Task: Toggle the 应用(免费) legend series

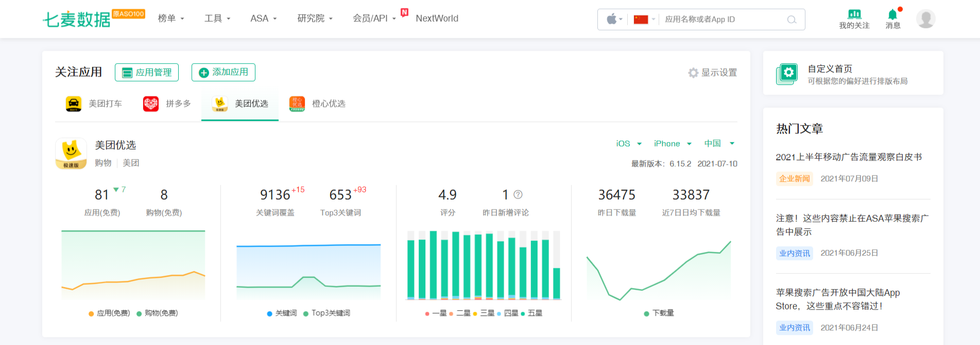Action: [109, 313]
